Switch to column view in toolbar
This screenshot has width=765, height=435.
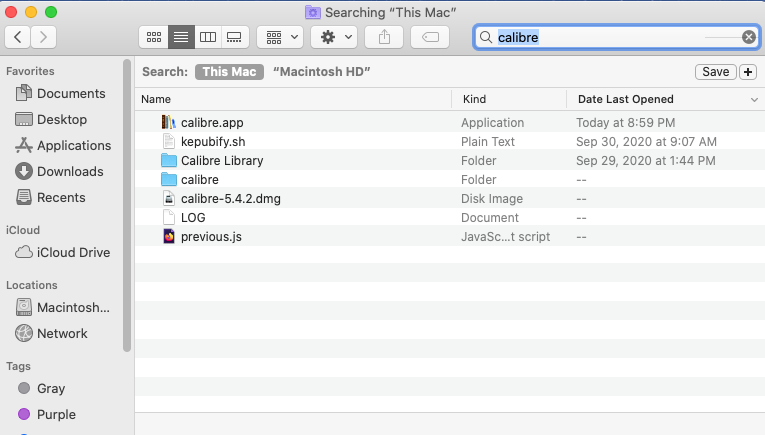pos(208,37)
